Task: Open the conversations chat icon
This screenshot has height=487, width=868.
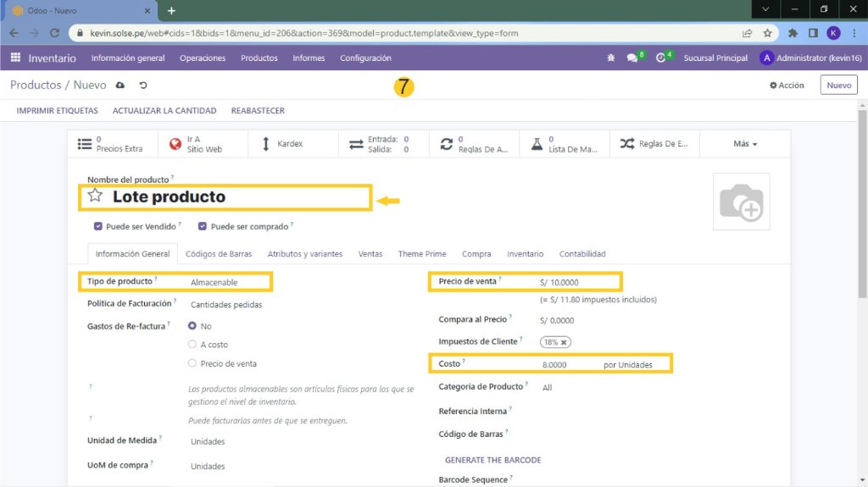Action: (632, 58)
